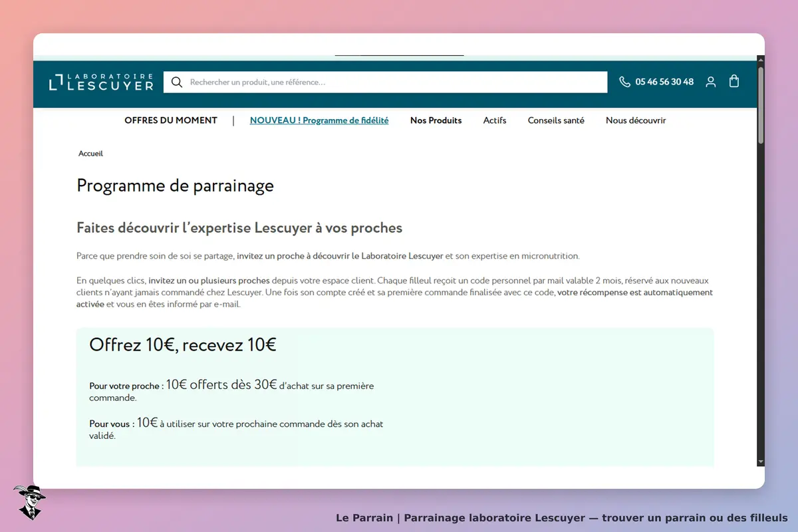Image resolution: width=798 pixels, height=532 pixels.
Task: Open NOUVEAU ! Programme de fidélité link
Action: [x=319, y=120]
